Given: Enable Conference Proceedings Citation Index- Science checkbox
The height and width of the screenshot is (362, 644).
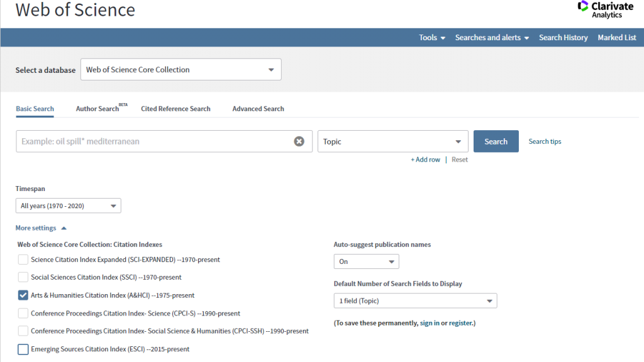Looking at the screenshot, I should (x=23, y=313).
